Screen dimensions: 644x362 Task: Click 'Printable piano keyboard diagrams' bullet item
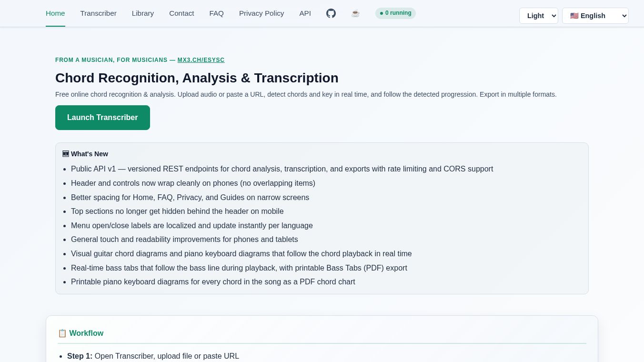pos(213,282)
